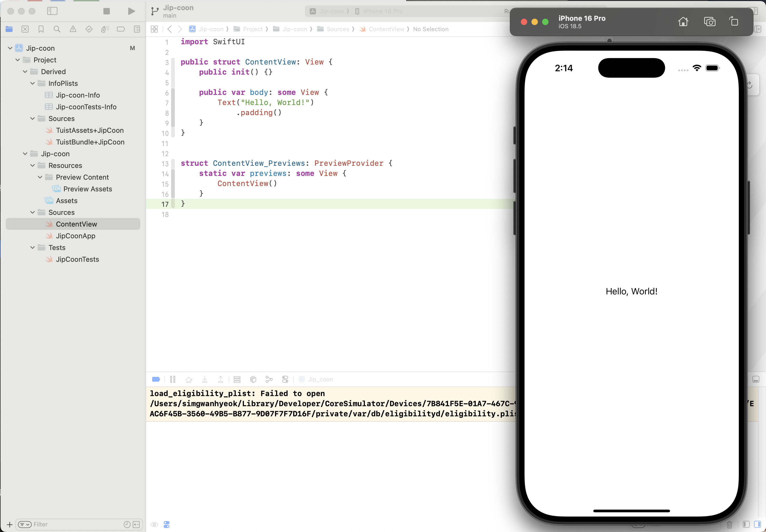Toggle the navigator sidebar visibility
This screenshot has height=532, width=766.
coord(52,11)
